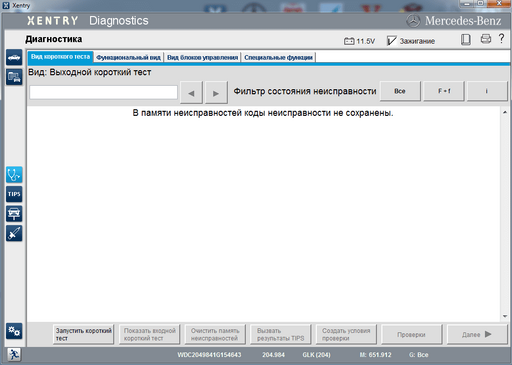Click the Mercedes-Benz star logo

point(413,21)
